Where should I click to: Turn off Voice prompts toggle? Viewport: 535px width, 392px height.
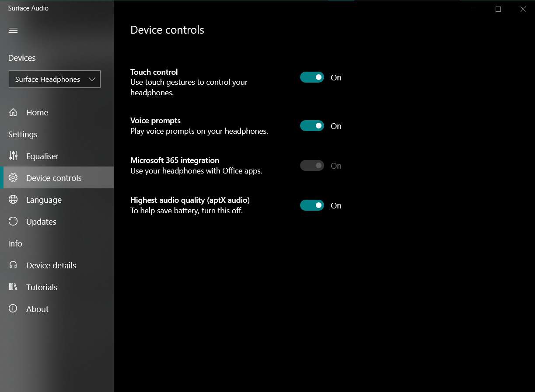point(312,126)
